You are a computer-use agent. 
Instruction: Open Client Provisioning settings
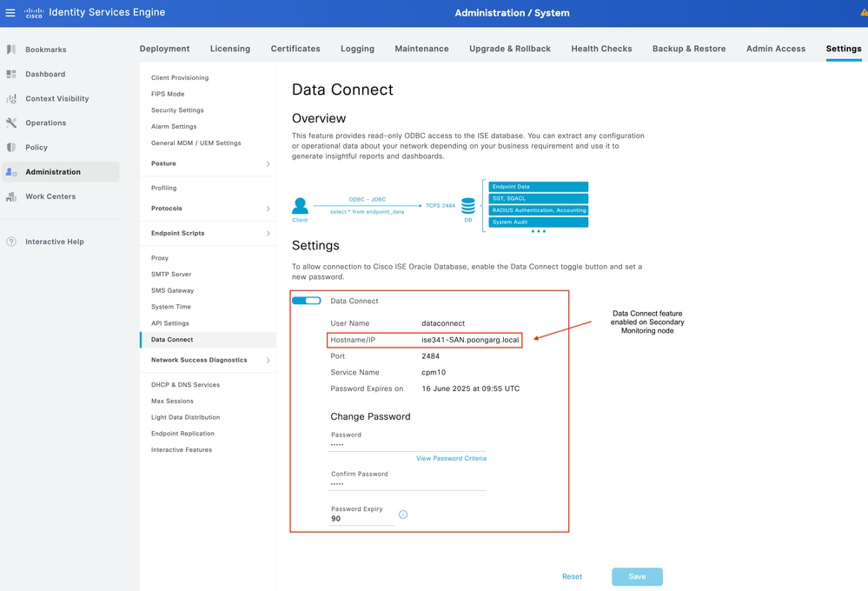[x=180, y=77]
